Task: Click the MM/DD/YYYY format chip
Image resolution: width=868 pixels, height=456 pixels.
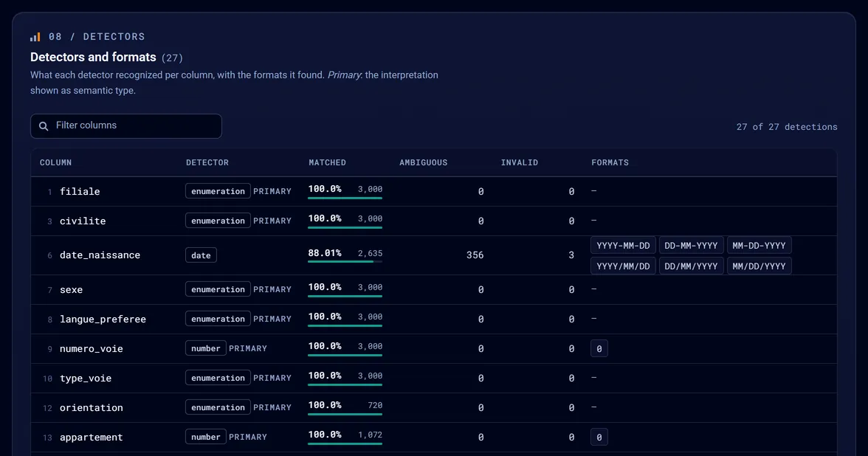Action: 759,266
